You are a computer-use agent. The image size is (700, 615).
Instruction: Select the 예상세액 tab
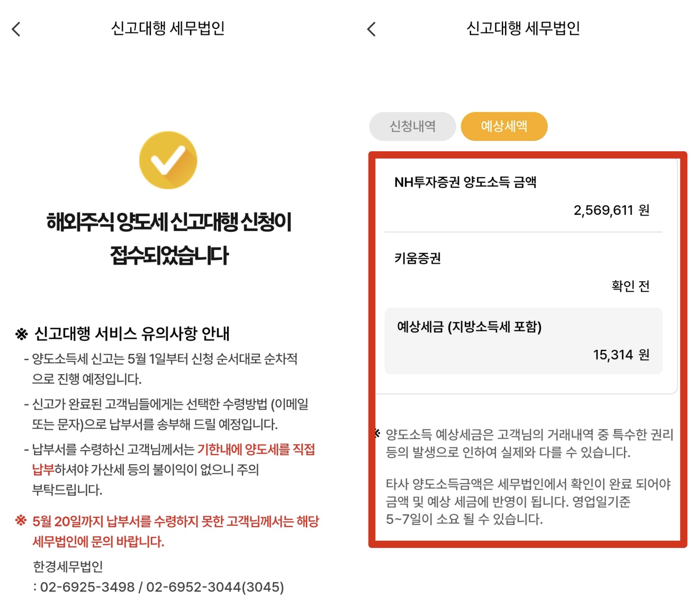pos(504,126)
